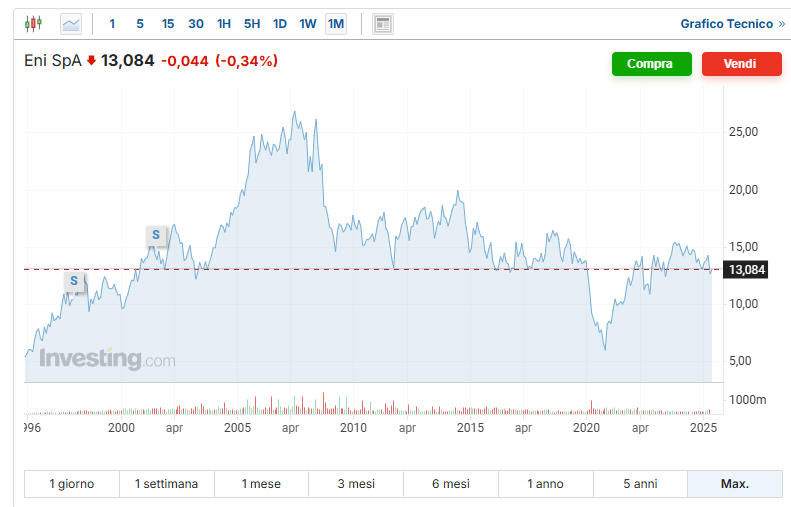Click the Eni SpA title text
The image size is (791, 507).
(52, 61)
